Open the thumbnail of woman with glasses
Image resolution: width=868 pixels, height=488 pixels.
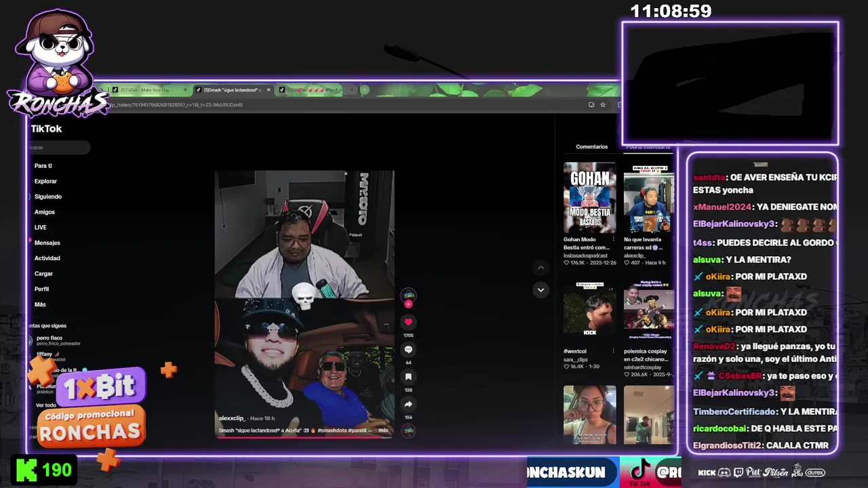(x=590, y=415)
